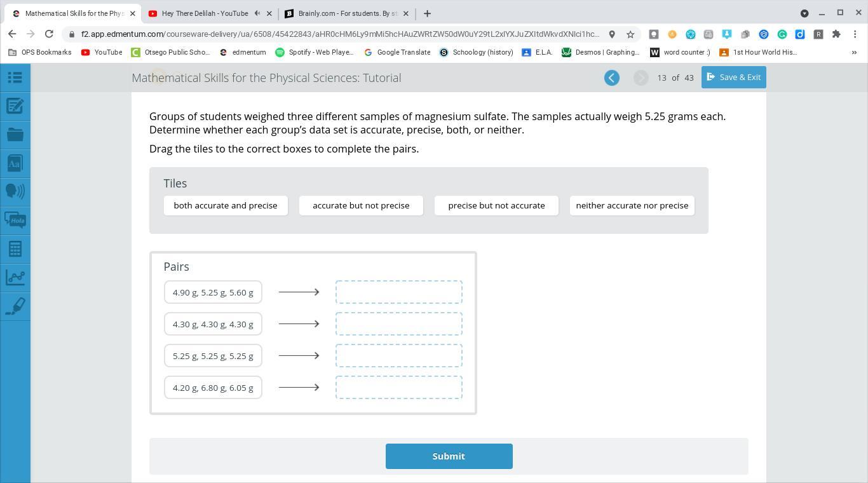Go forward in browser history
The height and width of the screenshot is (483, 868).
(31, 34)
